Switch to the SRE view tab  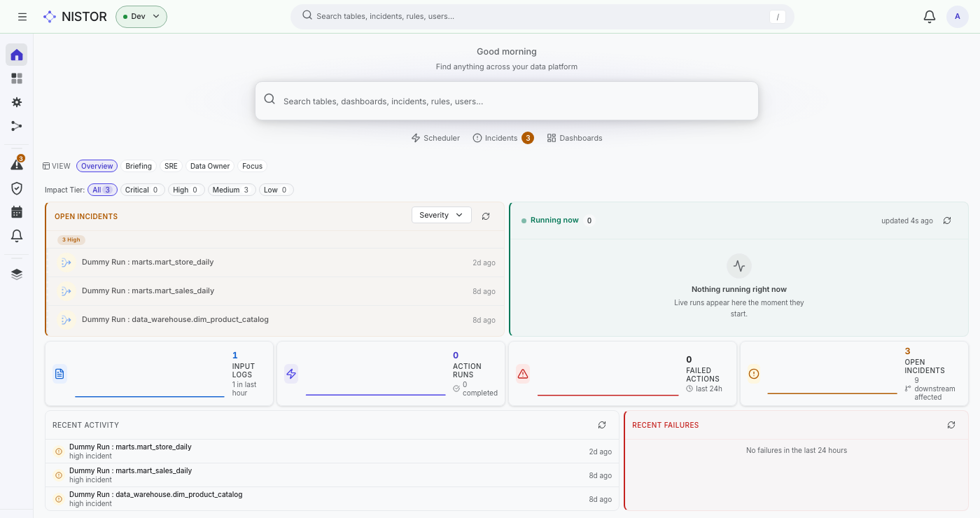(x=171, y=166)
